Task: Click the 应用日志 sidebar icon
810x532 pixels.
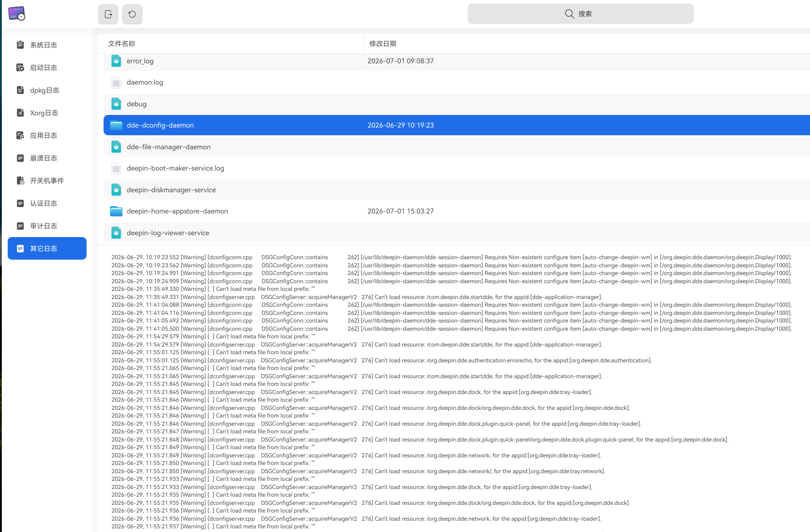Action: (x=20, y=135)
